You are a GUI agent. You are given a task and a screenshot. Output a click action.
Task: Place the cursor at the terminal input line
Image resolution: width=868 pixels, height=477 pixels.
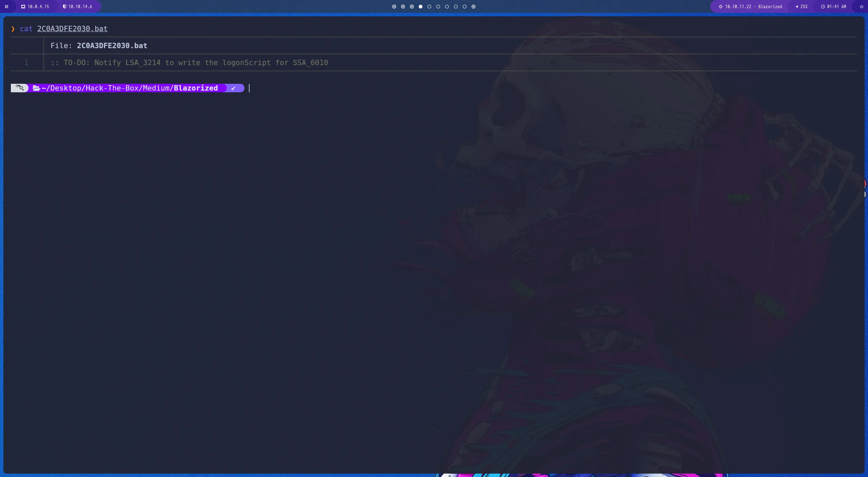tap(249, 88)
